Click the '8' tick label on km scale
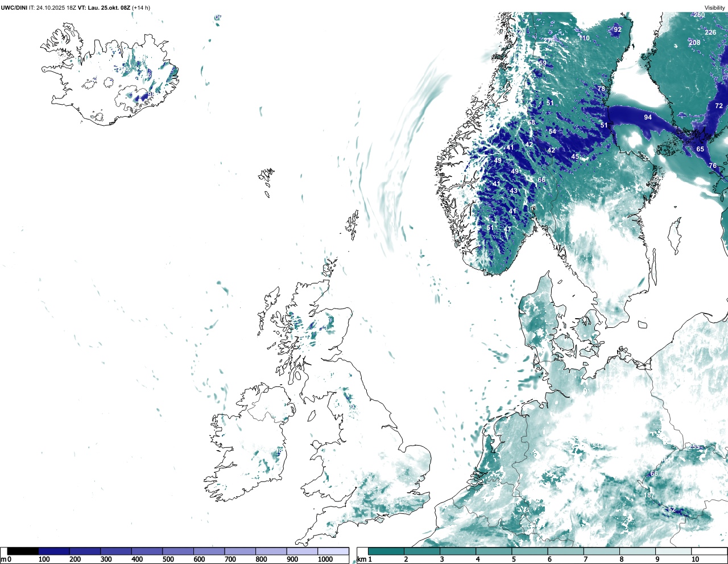Screen dimensions: 728x564 pos(622,559)
